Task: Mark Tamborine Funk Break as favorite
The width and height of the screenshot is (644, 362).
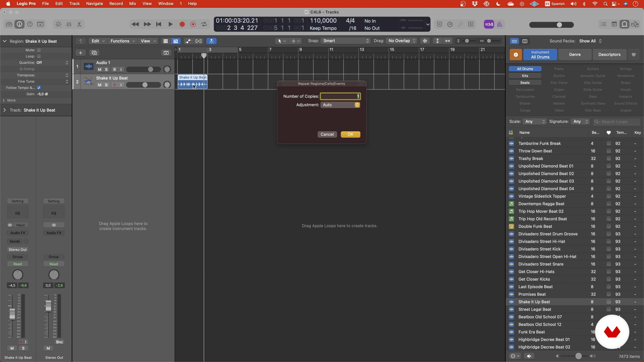Action: coord(609,143)
